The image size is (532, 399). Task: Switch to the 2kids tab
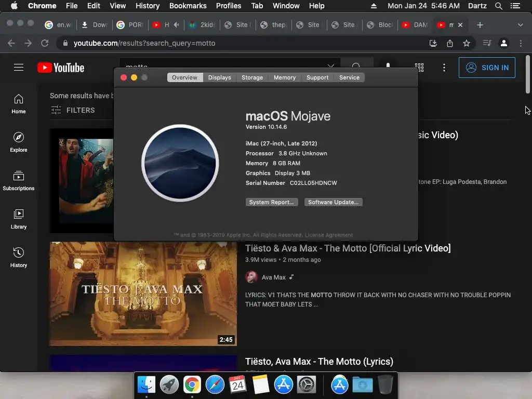click(202, 25)
